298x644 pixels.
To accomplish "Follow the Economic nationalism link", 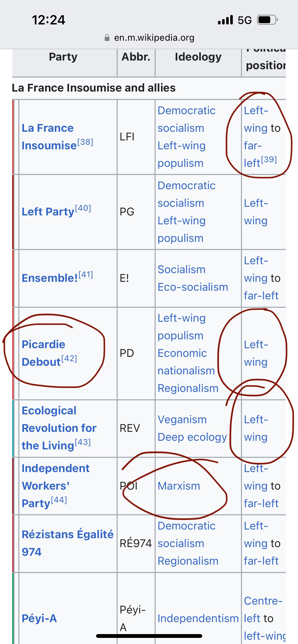I will [x=186, y=362].
